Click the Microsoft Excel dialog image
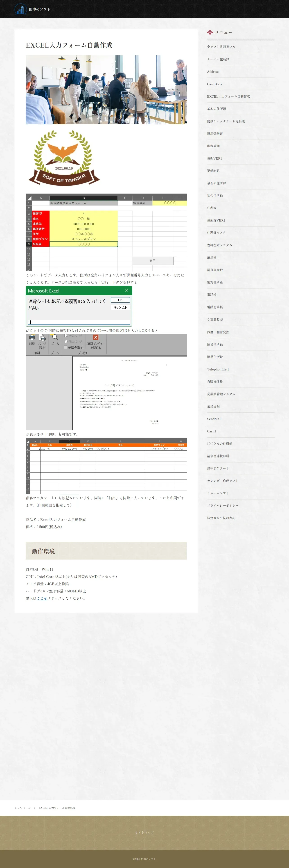 pos(79,306)
